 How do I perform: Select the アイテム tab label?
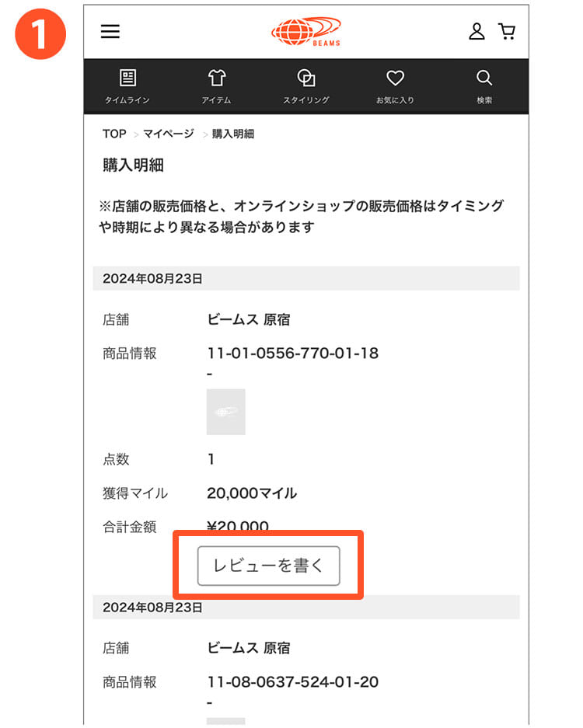[216, 100]
